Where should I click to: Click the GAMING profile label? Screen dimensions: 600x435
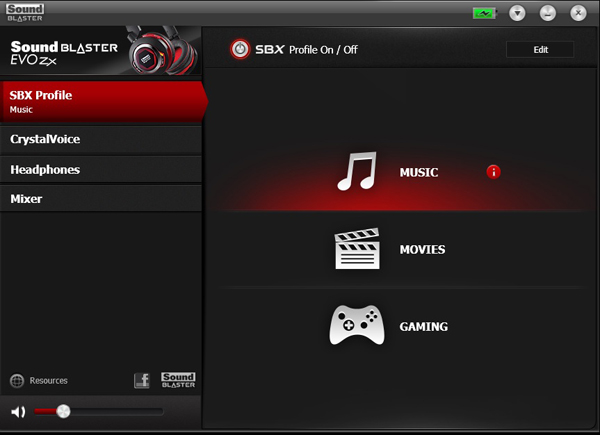[x=424, y=327]
